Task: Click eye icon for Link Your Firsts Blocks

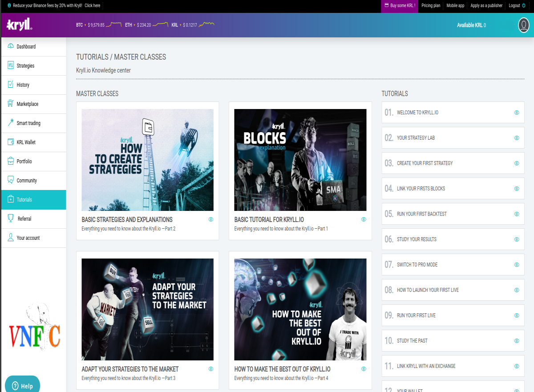Action: [x=517, y=189]
